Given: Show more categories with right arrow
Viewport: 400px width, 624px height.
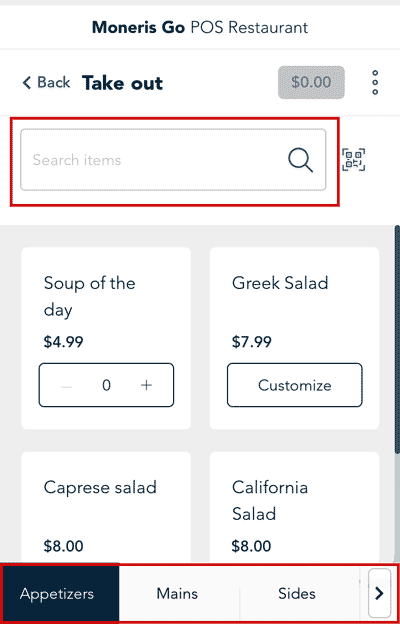Looking at the screenshot, I should (380, 593).
